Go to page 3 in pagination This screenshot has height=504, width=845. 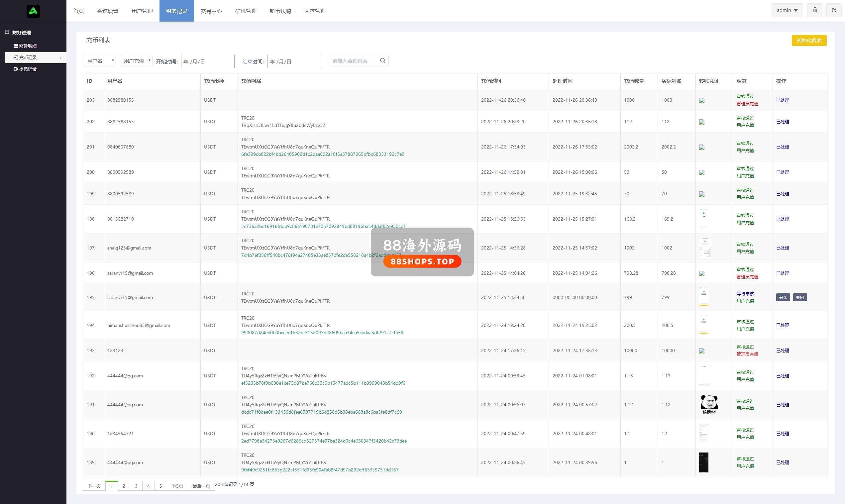(136, 486)
